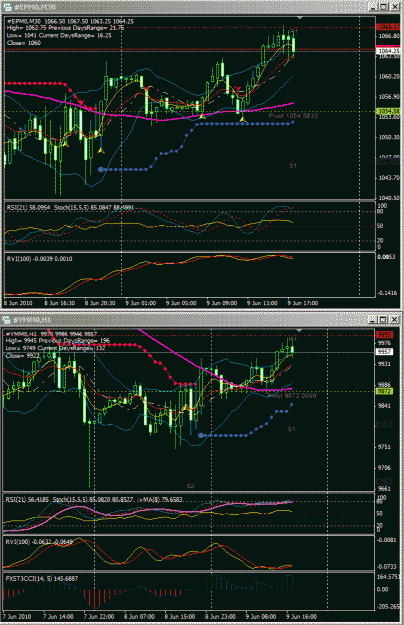The image size is (404, 625).
Task: Minimize the #EPM0,M30 chart window
Action: point(373,7)
